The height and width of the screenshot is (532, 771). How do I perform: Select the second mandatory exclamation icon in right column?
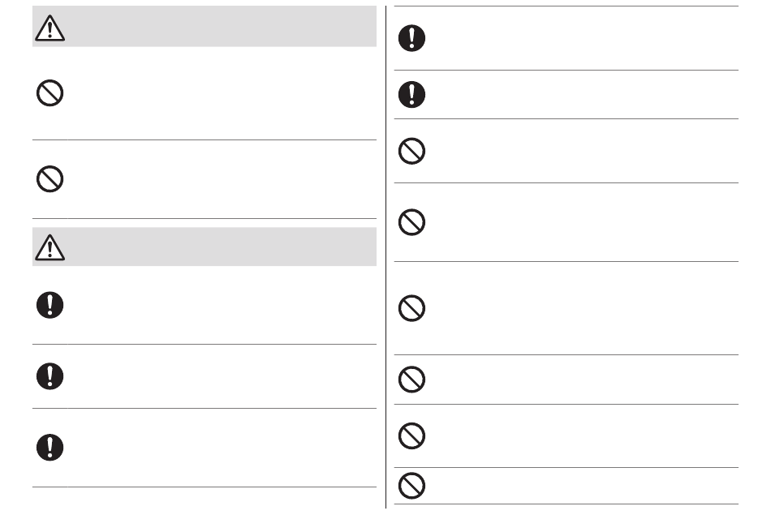[x=411, y=94]
